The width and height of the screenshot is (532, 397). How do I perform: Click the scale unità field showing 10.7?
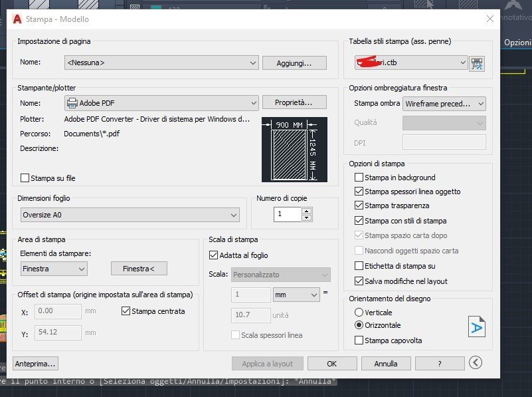click(x=251, y=315)
